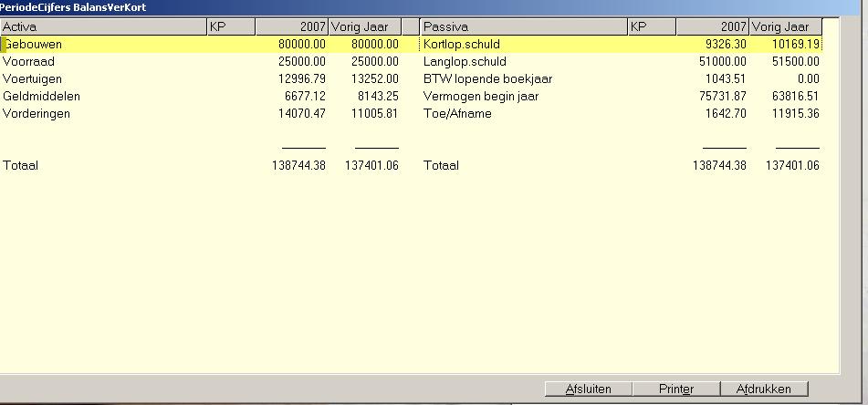Click the 51500.00 value
The image size is (868, 405).
(x=796, y=61)
